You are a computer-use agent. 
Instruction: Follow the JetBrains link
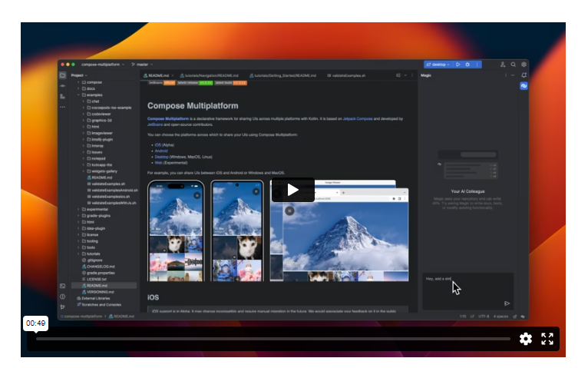[155, 124]
